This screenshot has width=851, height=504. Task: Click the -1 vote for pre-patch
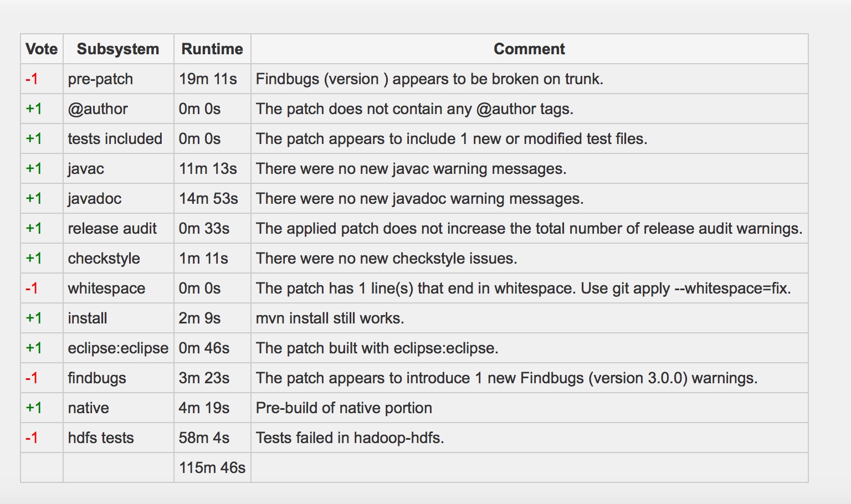(x=32, y=79)
